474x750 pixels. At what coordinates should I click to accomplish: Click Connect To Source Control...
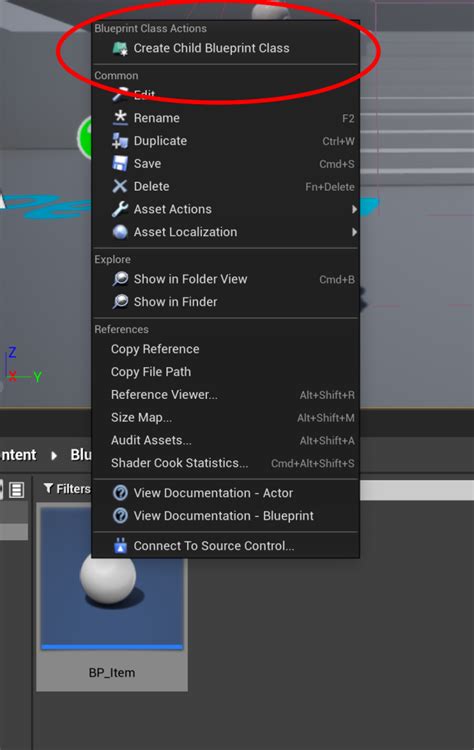coord(226,546)
